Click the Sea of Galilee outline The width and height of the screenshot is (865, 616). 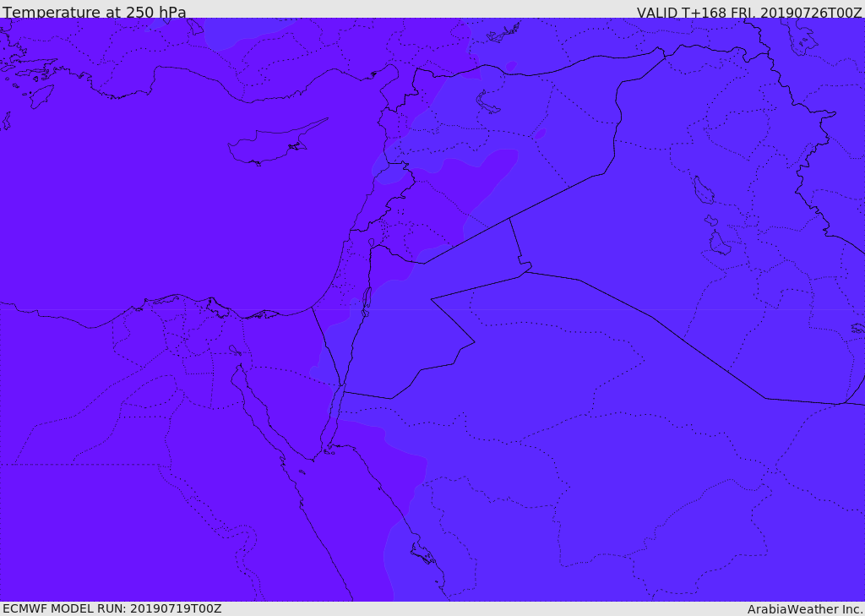tap(372, 243)
